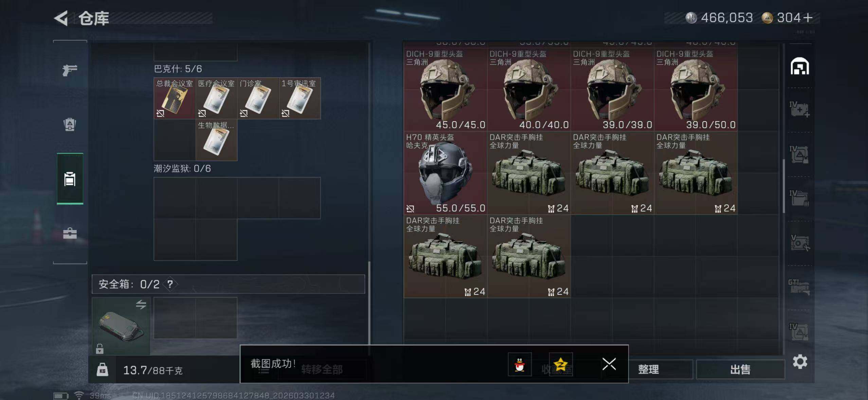Click the 整理 button
The width and height of the screenshot is (868, 400).
point(649,369)
